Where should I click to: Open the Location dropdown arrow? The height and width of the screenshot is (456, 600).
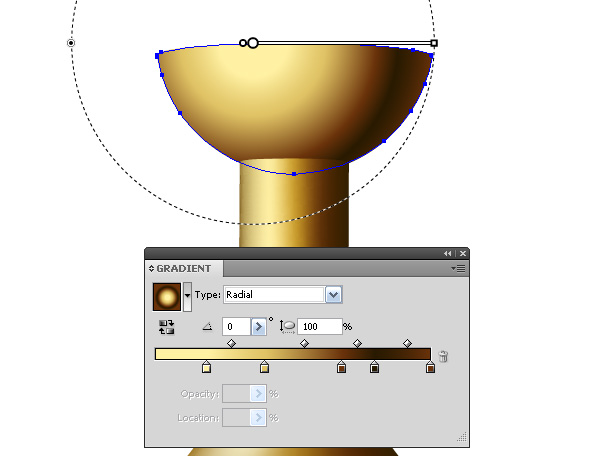click(259, 418)
